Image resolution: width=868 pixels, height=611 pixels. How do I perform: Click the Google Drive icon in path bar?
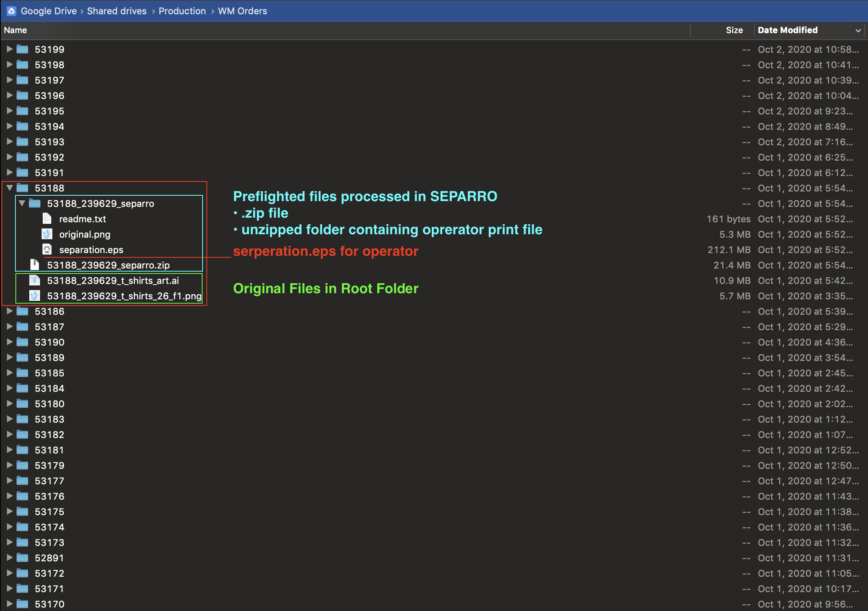coord(12,11)
